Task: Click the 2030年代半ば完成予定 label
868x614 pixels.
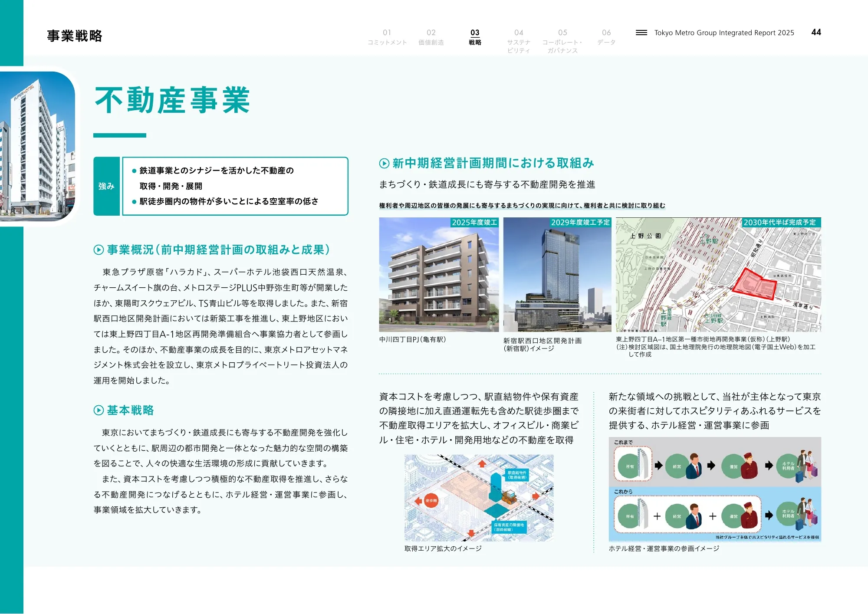Action: click(781, 222)
